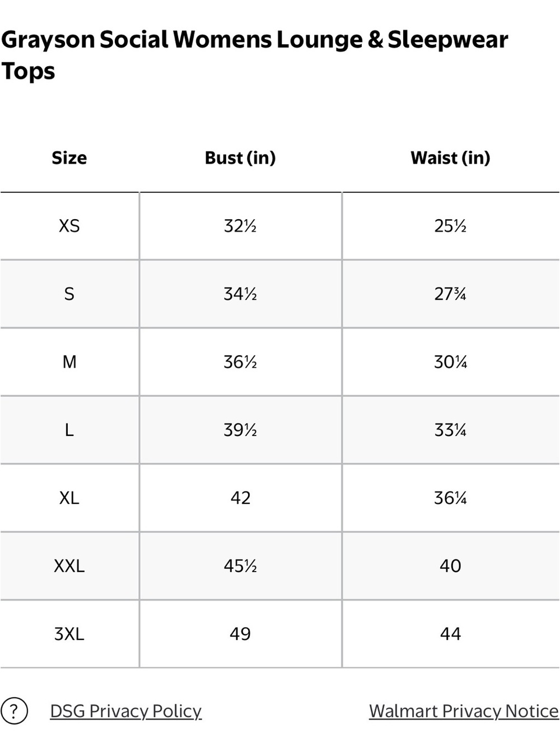Select the Waist (in) column header
This screenshot has height=747, width=560.
tap(450, 158)
